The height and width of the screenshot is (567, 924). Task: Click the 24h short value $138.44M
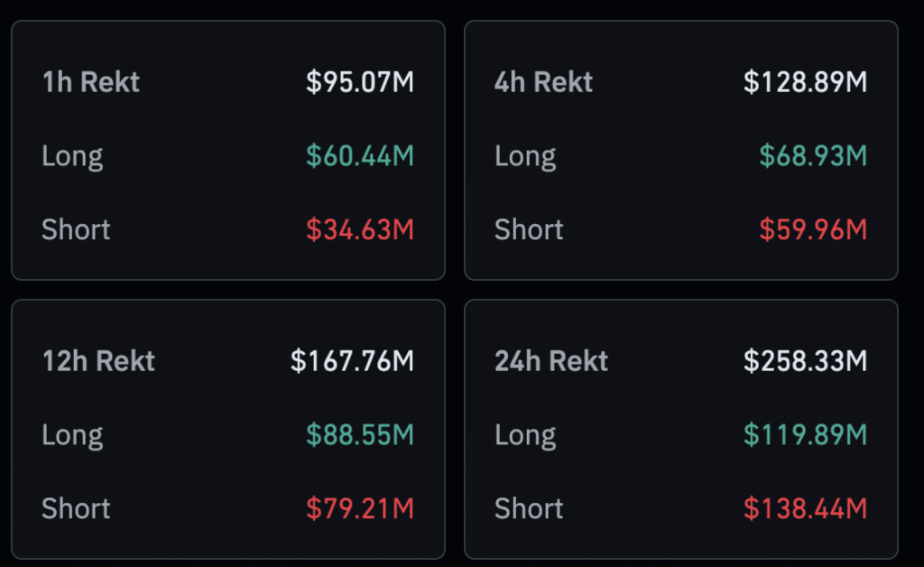805,508
